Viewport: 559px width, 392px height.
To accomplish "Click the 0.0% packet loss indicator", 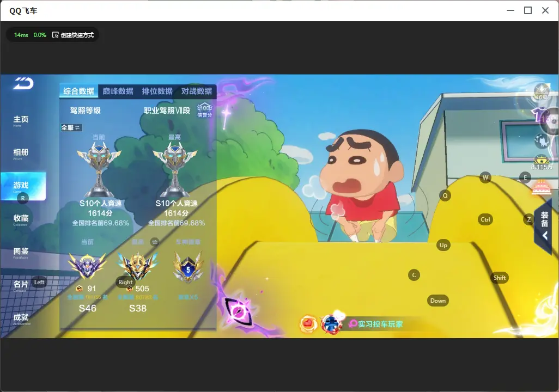I will point(40,35).
